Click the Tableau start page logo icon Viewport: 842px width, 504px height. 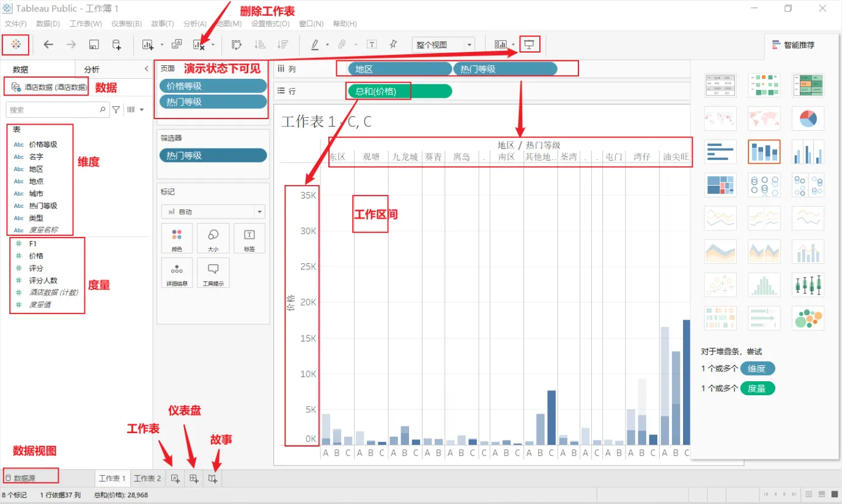pos(15,45)
